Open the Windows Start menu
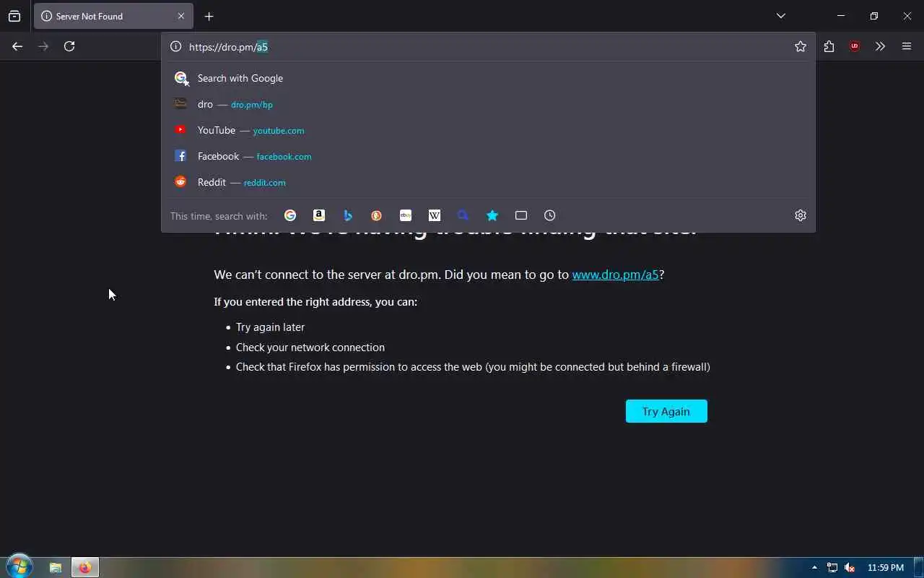Image resolution: width=924 pixels, height=578 pixels. pyautogui.click(x=19, y=567)
